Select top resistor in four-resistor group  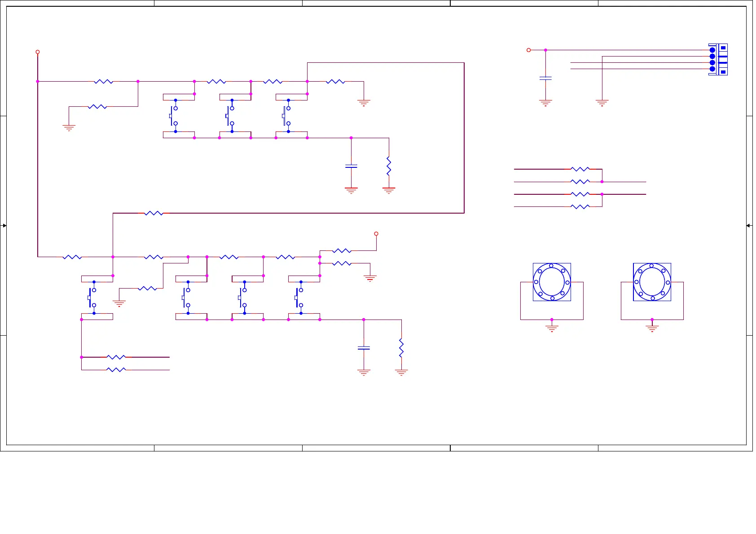pos(580,169)
